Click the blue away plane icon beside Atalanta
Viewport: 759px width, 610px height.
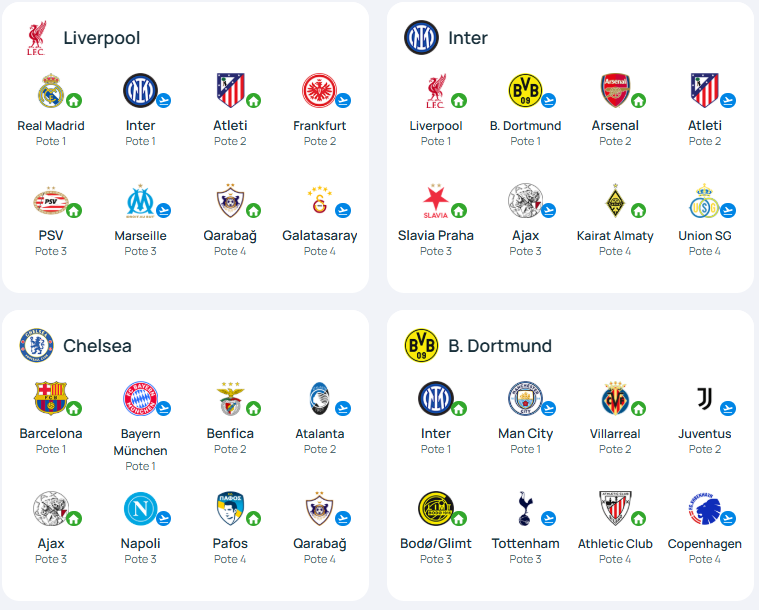(343, 409)
